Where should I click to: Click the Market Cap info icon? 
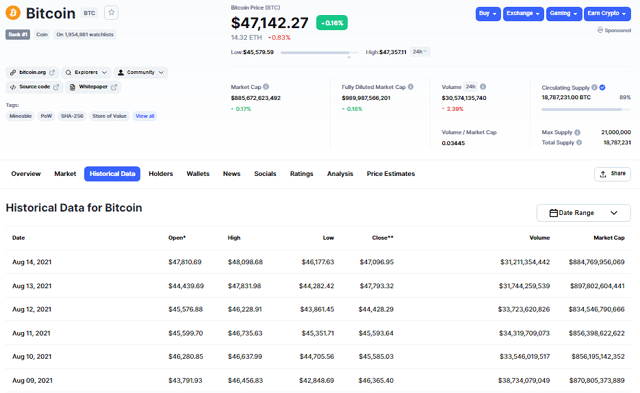[x=266, y=87]
